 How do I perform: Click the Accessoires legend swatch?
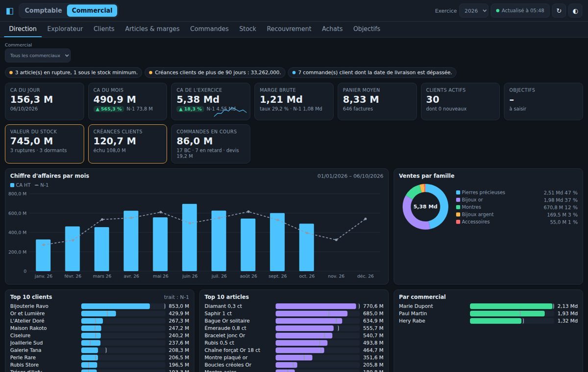(458, 222)
